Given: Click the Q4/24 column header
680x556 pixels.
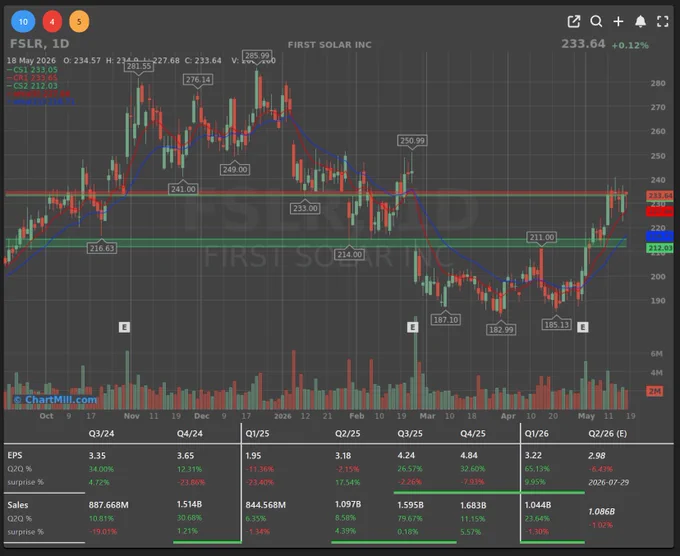Looking at the screenshot, I should tap(190, 433).
